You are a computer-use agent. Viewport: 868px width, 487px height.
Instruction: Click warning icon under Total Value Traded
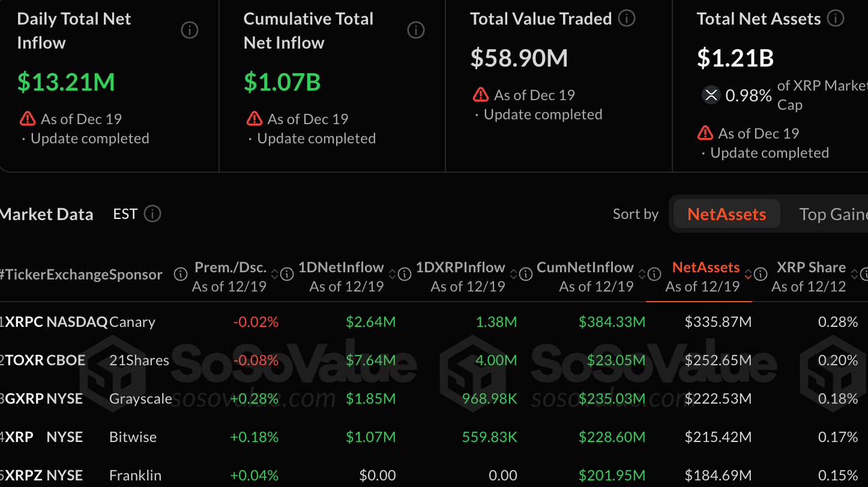click(481, 95)
